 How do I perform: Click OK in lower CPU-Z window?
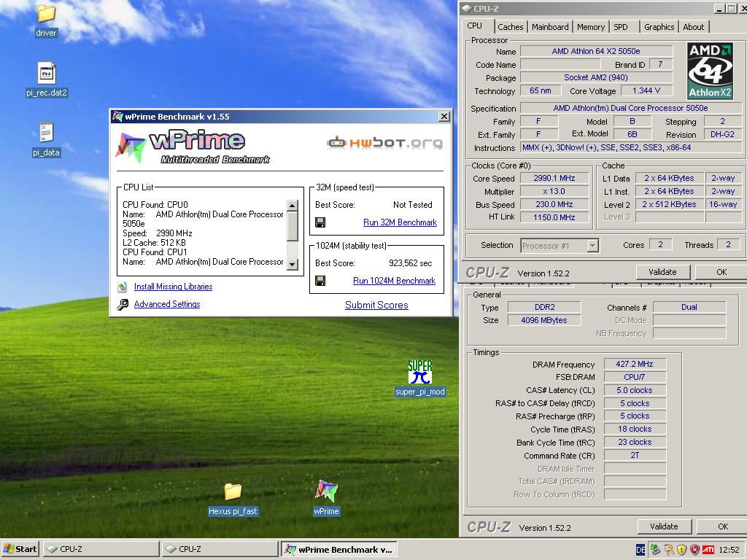pos(722,526)
